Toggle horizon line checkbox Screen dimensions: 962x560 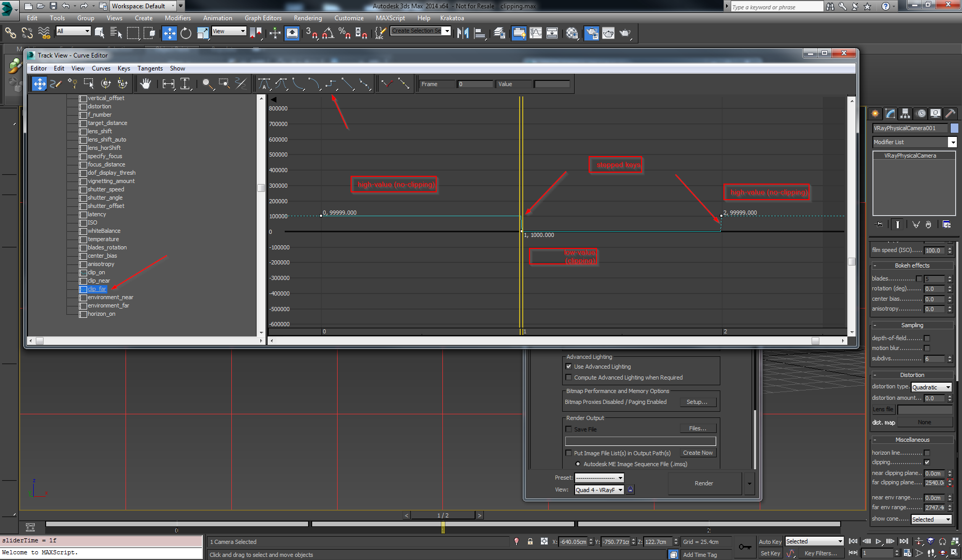click(x=927, y=453)
